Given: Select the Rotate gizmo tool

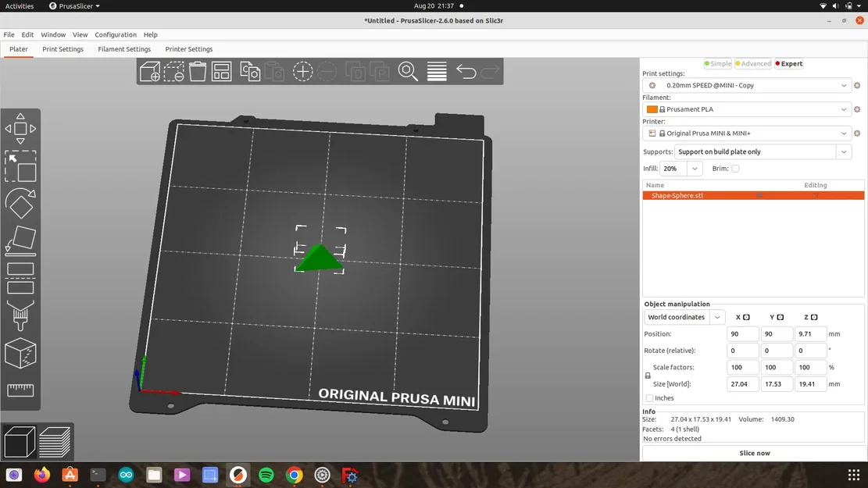Looking at the screenshot, I should coord(20,204).
